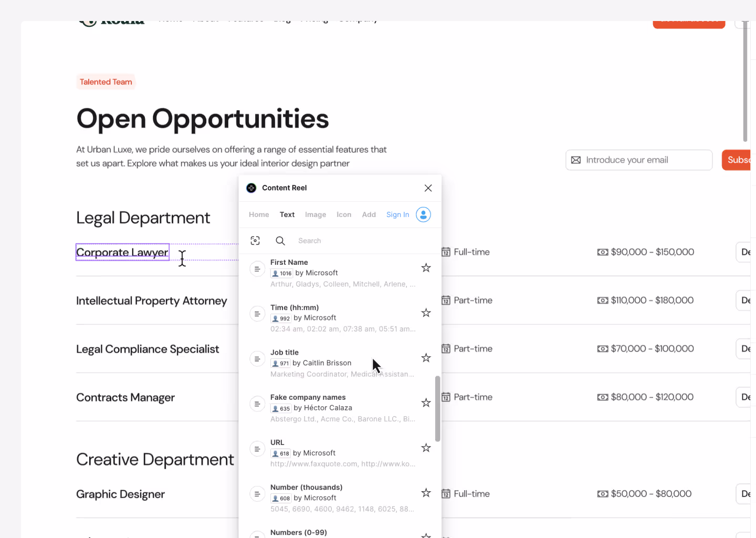Star the Number (thousands) item

coord(426,493)
